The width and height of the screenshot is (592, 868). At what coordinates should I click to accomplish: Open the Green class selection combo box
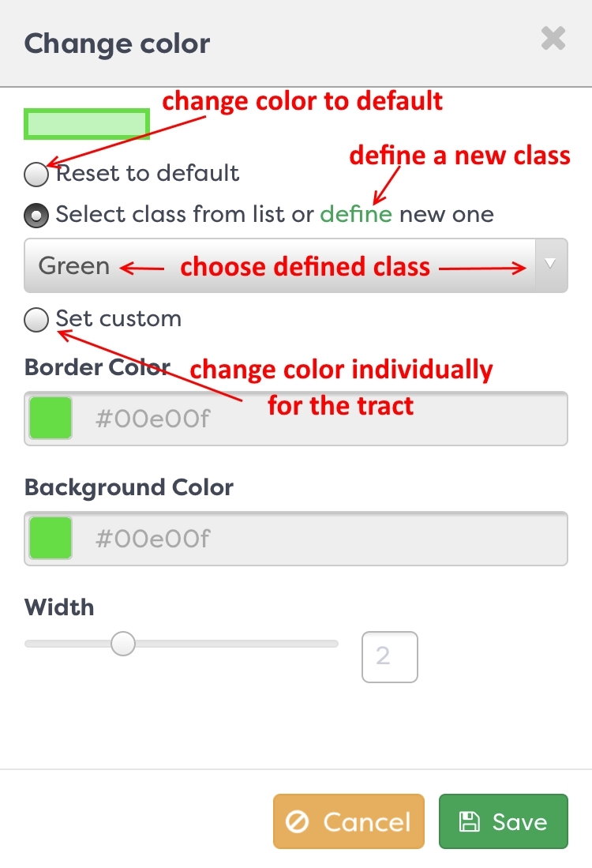pyautogui.click(x=296, y=265)
